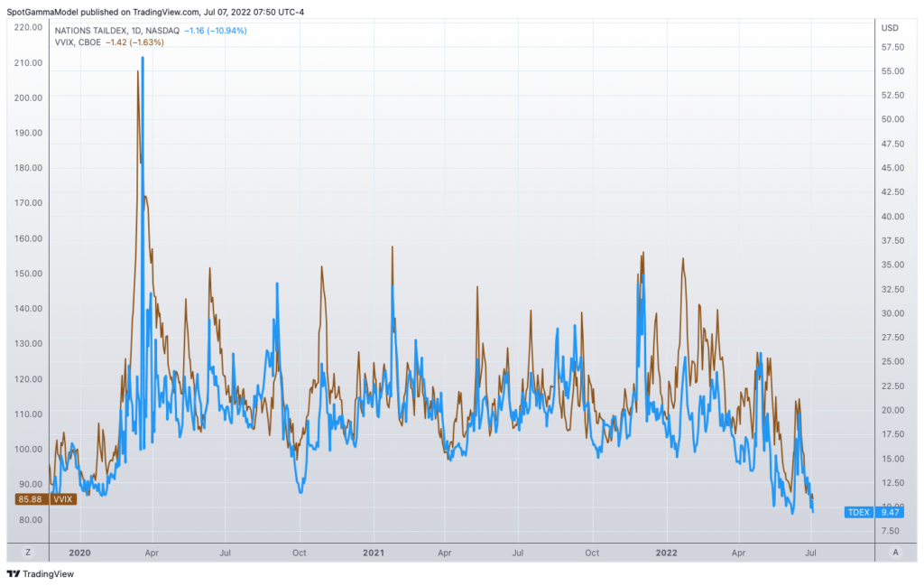Viewport: 924px width, 586px height.
Task: Click the 110.00 price scale label
Action: 28,414
